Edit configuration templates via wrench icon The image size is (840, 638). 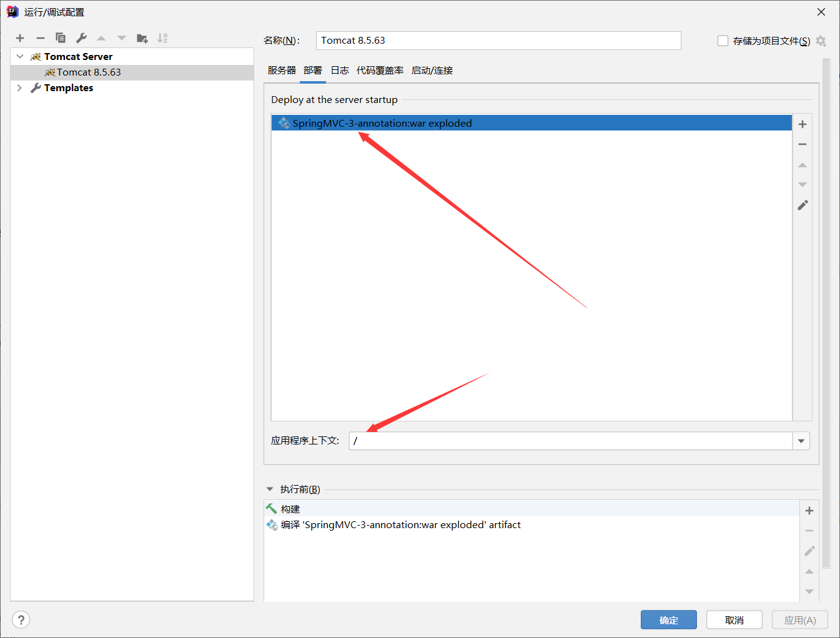point(81,38)
